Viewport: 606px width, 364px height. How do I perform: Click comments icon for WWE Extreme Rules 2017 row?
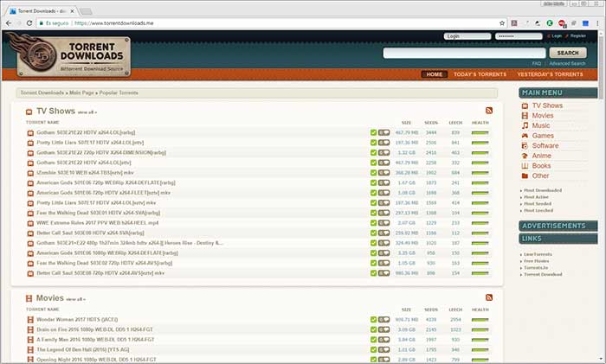(x=384, y=223)
